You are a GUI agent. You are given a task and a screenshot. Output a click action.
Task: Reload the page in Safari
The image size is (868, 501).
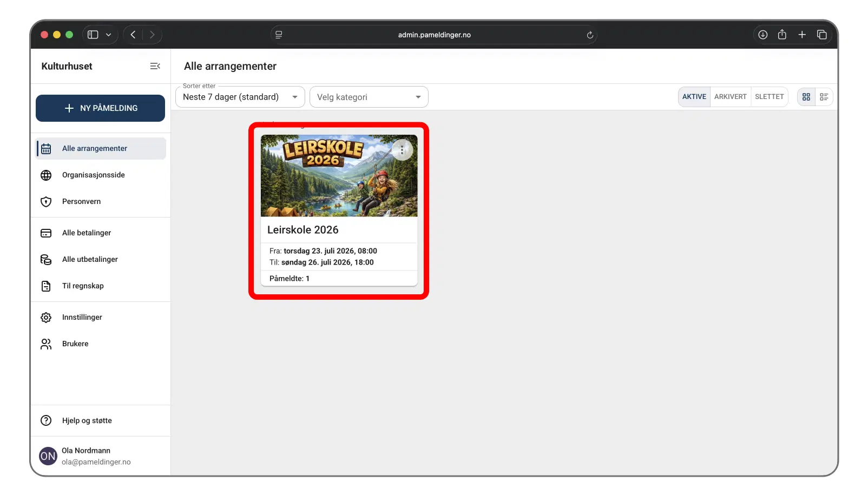(x=590, y=35)
